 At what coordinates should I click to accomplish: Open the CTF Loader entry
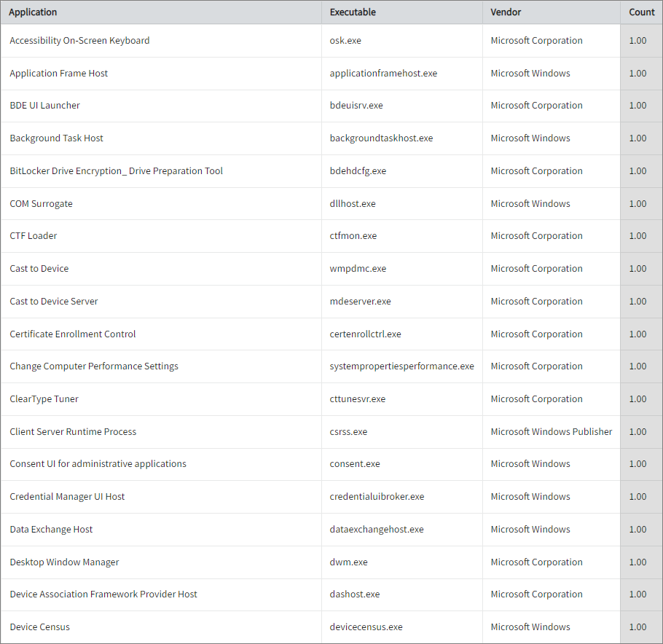pyautogui.click(x=33, y=235)
